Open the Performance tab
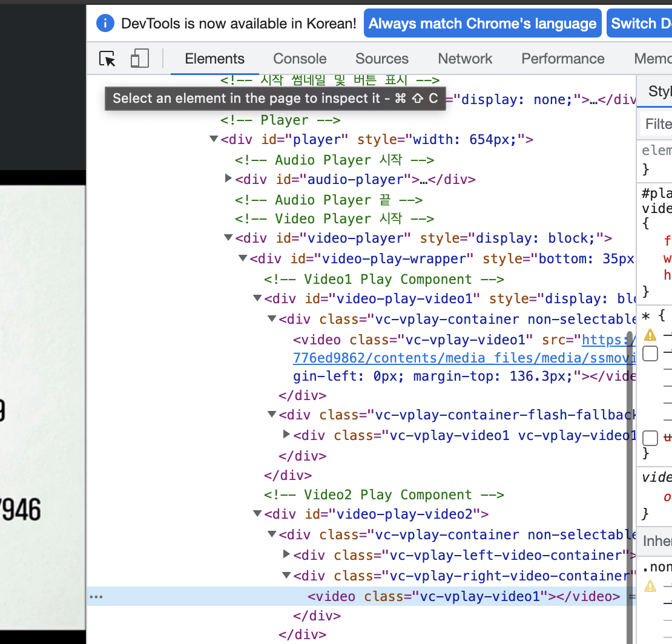The height and width of the screenshot is (644, 672). pos(562,59)
